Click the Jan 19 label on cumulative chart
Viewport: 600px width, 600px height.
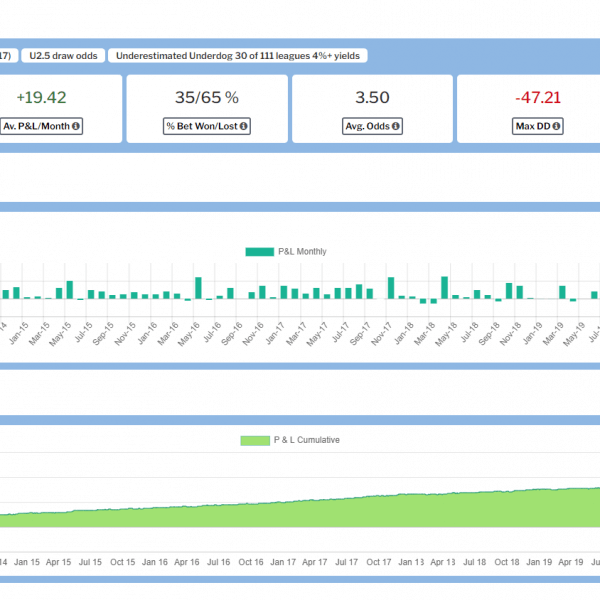tap(539, 562)
